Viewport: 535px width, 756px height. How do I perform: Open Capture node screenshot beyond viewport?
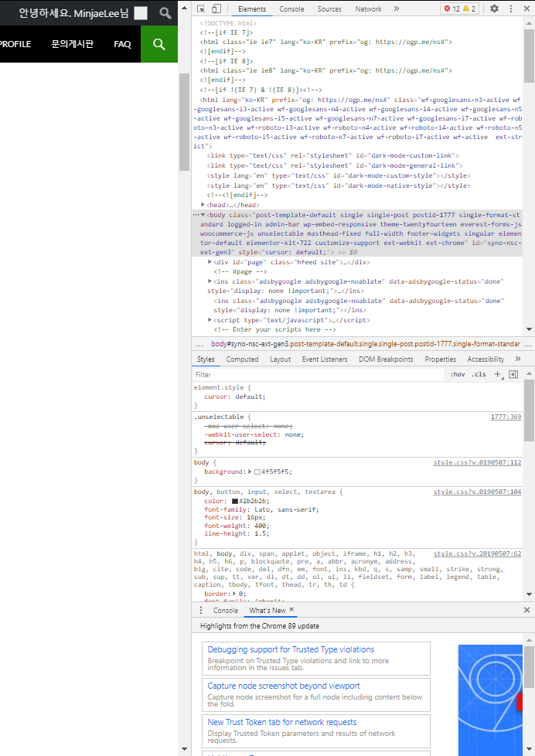point(316,695)
